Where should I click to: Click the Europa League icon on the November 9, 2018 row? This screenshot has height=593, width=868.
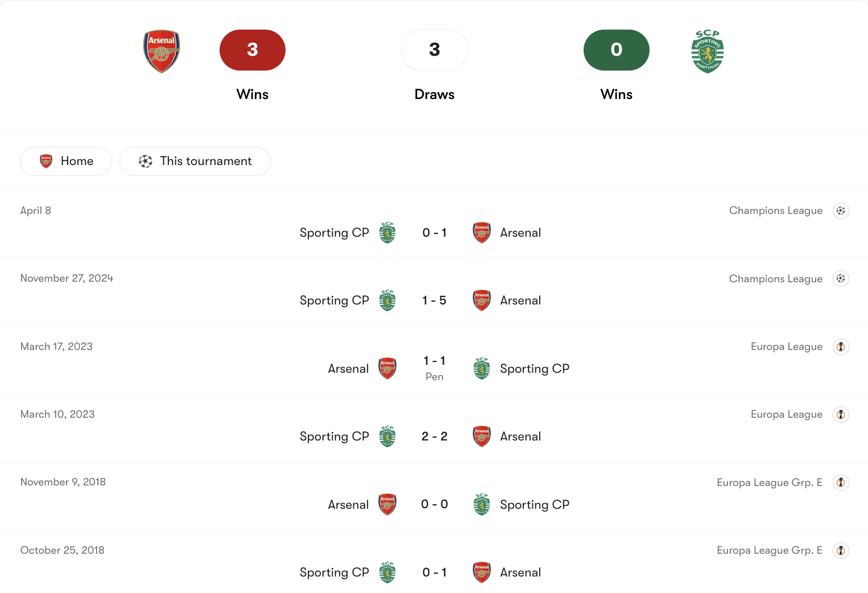tap(841, 482)
